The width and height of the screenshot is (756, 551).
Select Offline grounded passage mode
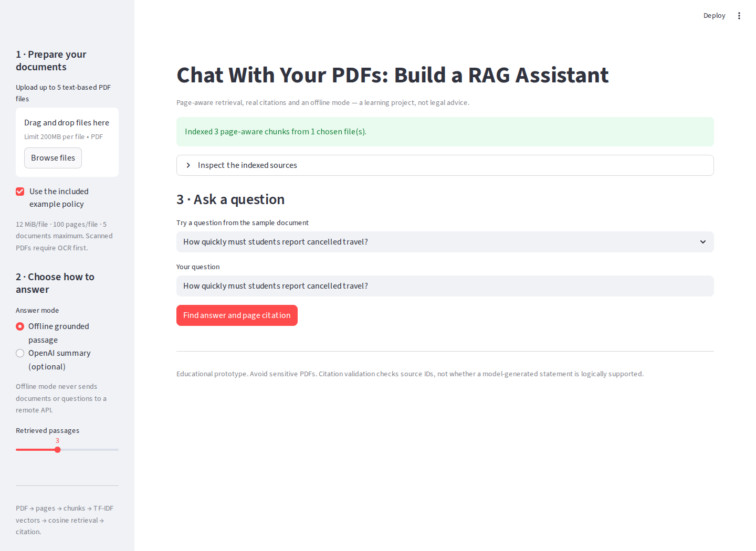coord(20,326)
